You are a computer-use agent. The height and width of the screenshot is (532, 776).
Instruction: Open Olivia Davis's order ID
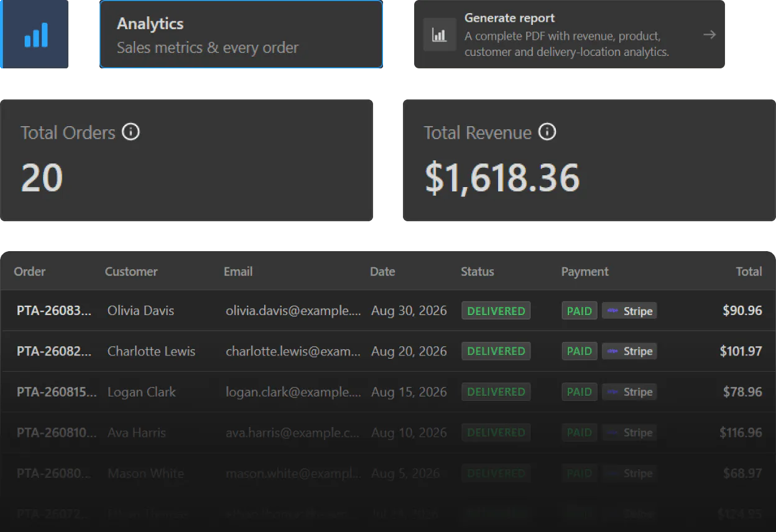54,311
